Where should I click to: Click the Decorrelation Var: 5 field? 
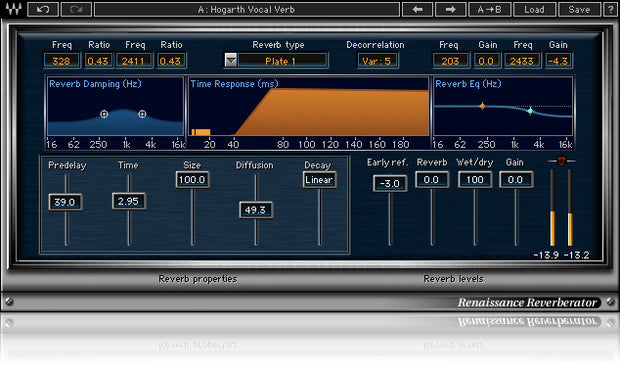[377, 60]
